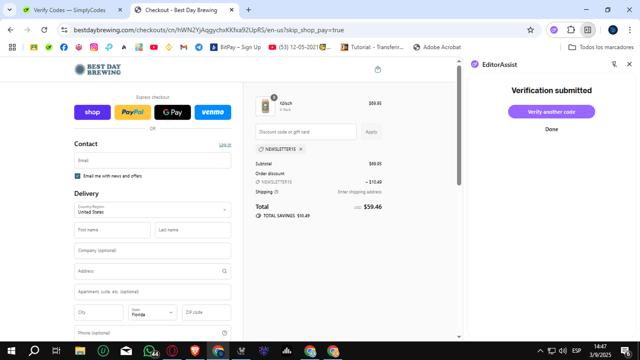
Task: Click the search icon in Address field
Action: [x=224, y=271]
